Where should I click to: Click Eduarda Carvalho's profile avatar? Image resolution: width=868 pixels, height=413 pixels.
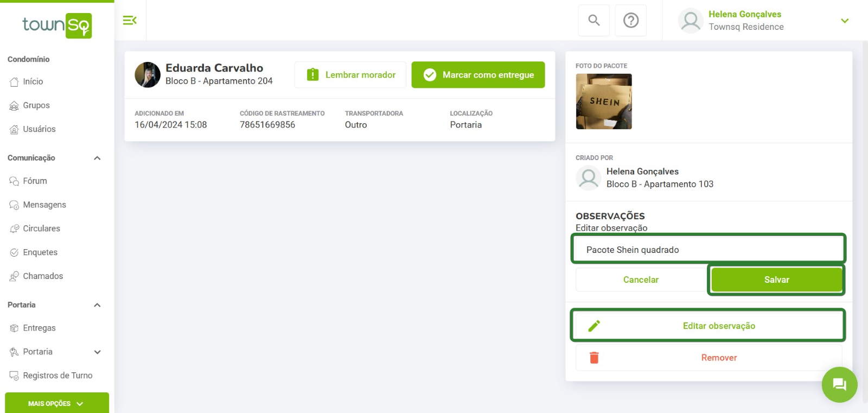[148, 75]
